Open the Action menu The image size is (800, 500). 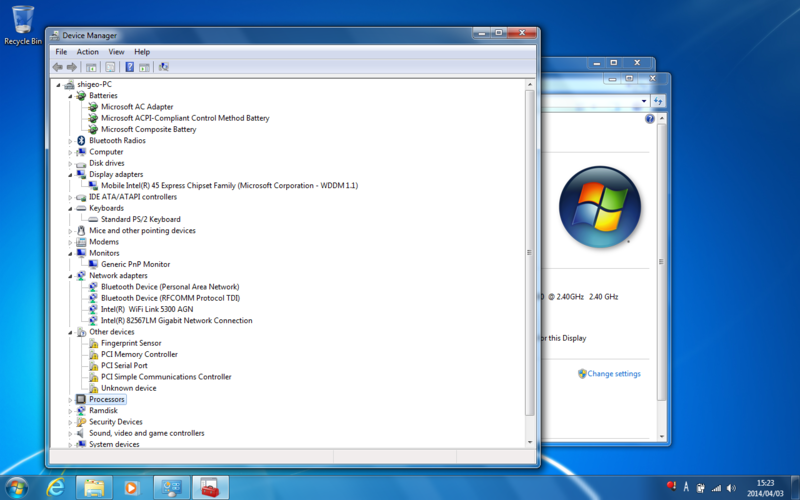click(x=88, y=52)
